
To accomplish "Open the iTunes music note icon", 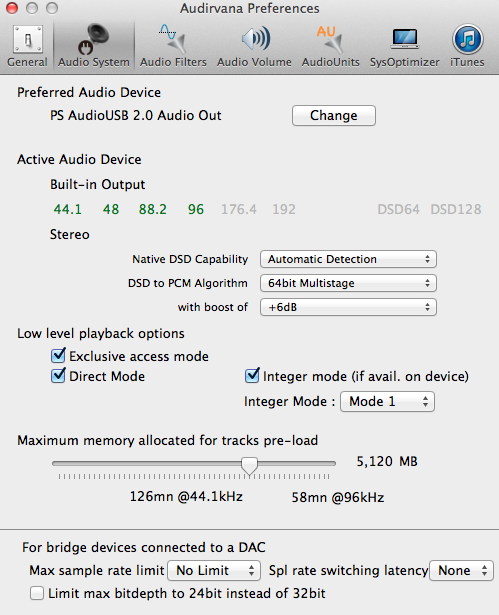I will point(467,39).
